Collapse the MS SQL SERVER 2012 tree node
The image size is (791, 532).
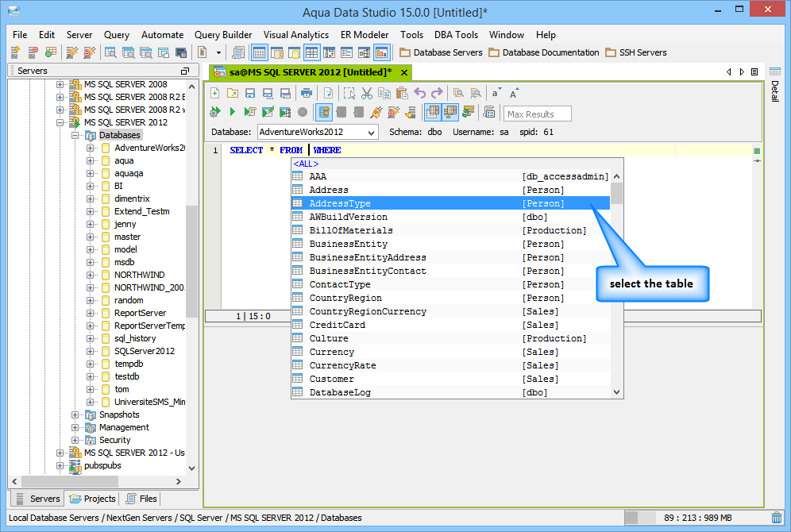click(x=60, y=122)
